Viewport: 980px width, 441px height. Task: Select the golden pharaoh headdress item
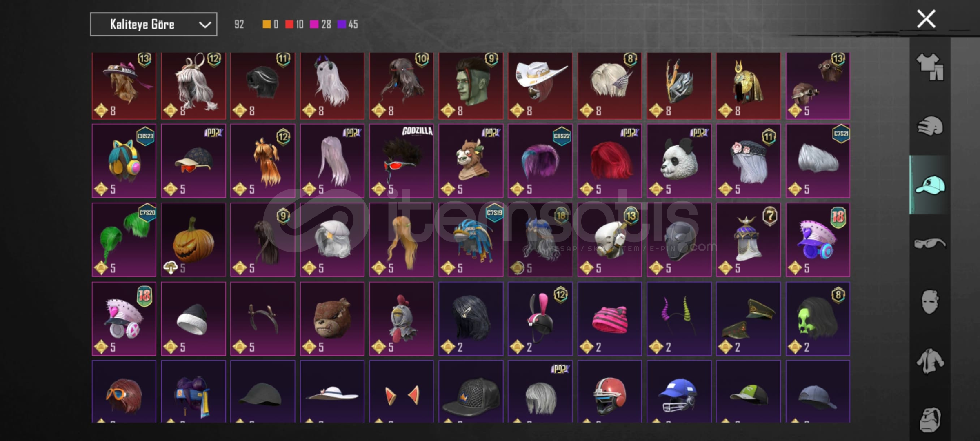point(748,86)
